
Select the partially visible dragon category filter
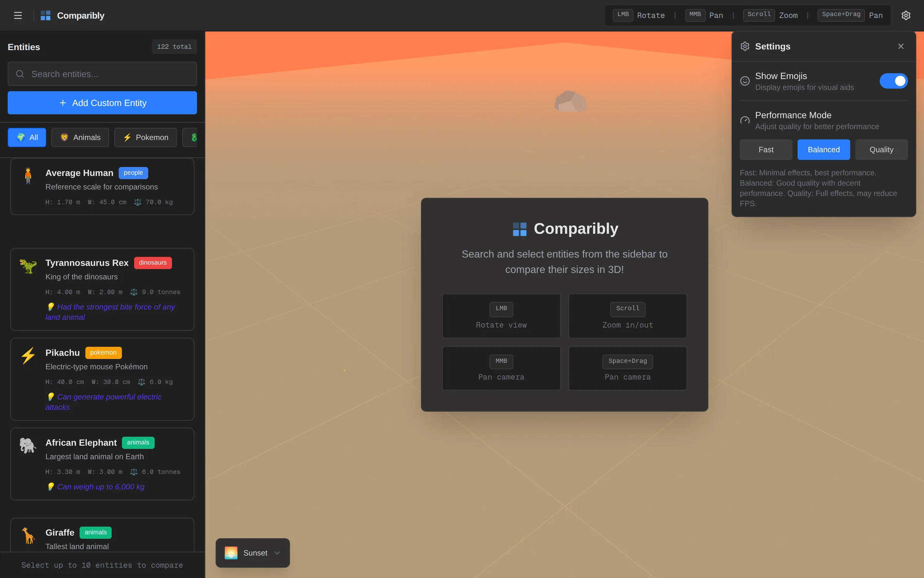coord(190,138)
